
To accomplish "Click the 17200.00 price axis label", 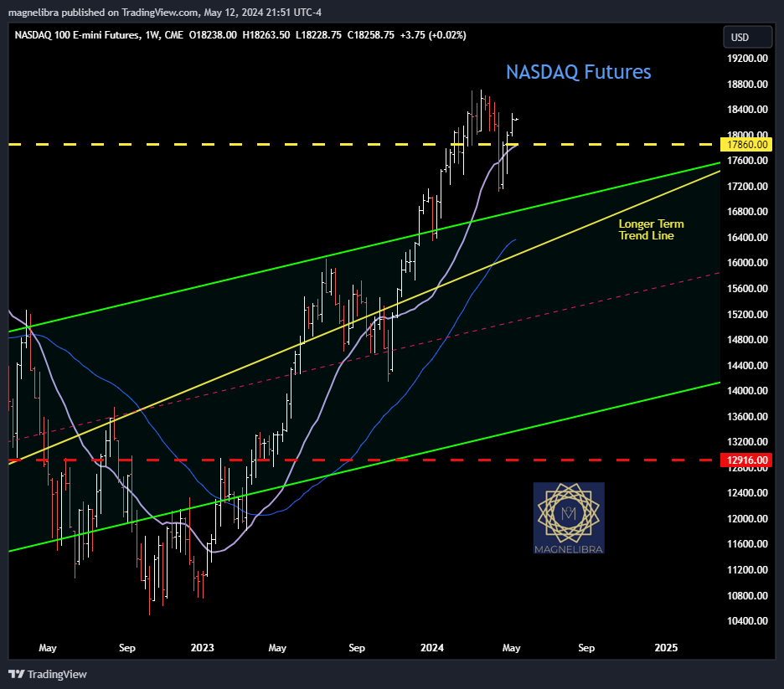I will pyautogui.click(x=747, y=187).
